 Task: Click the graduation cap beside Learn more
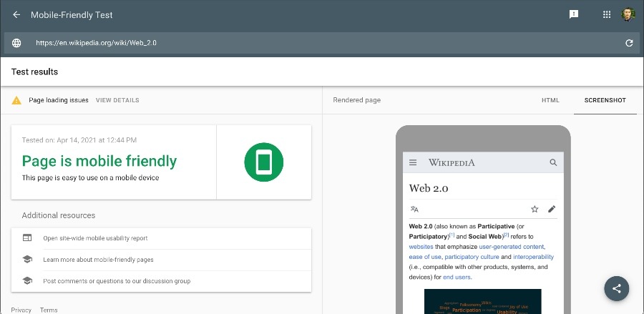(27, 260)
